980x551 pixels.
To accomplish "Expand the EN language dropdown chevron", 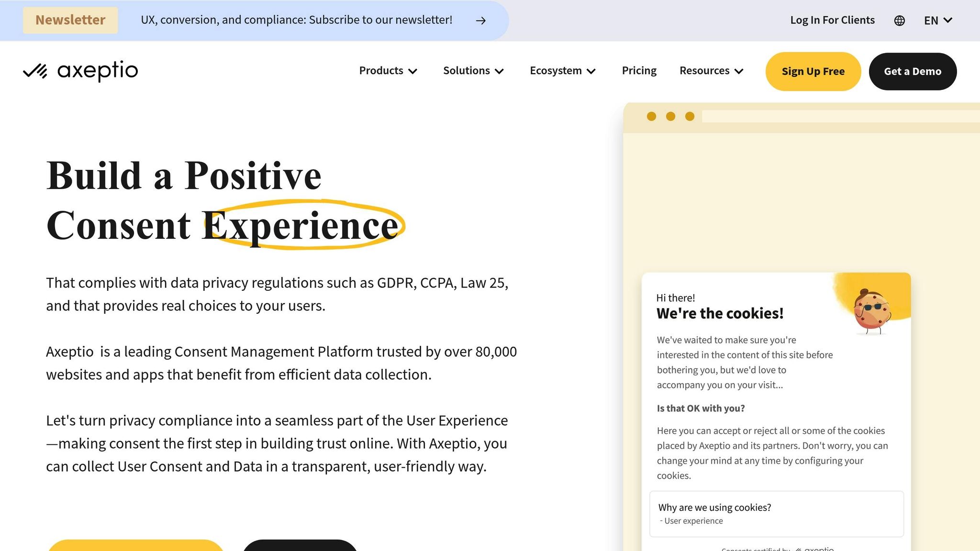I will [x=948, y=20].
